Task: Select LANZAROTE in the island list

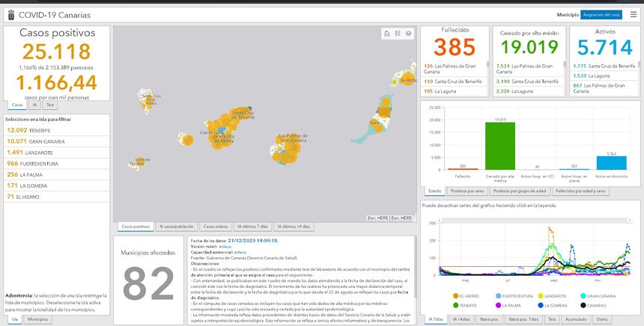Action: 31,152
